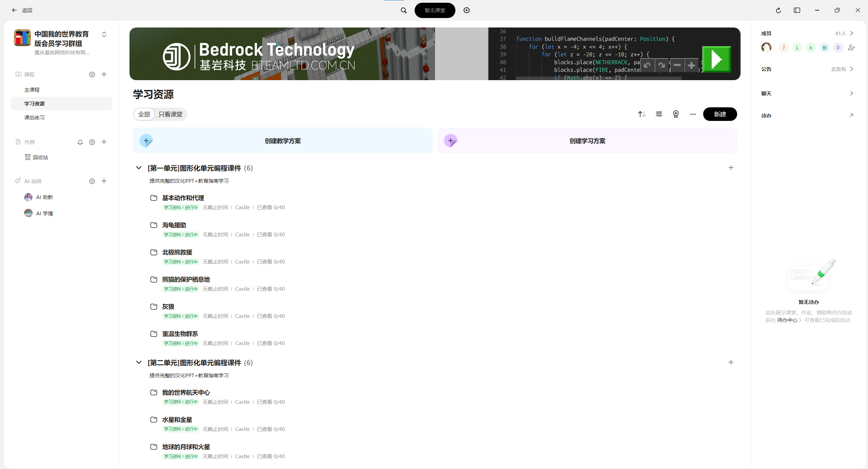
Task: Click the 新建 button
Action: 720,114
